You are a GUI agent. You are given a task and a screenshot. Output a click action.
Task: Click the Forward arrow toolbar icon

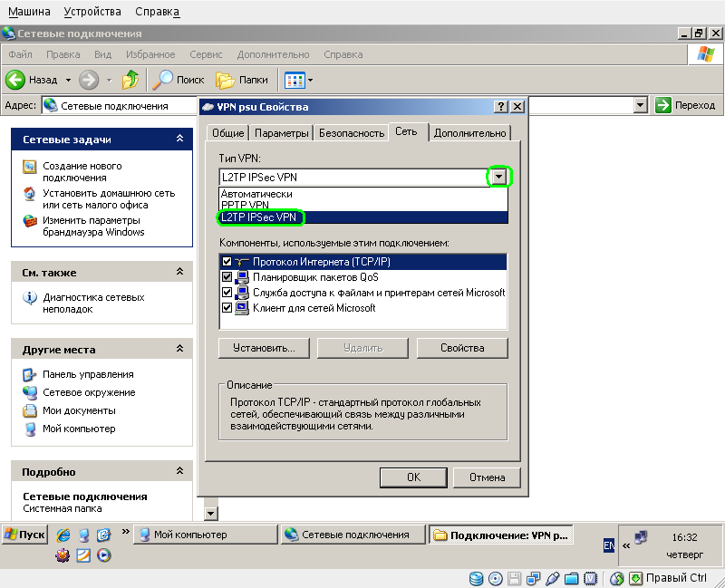pyautogui.click(x=89, y=80)
